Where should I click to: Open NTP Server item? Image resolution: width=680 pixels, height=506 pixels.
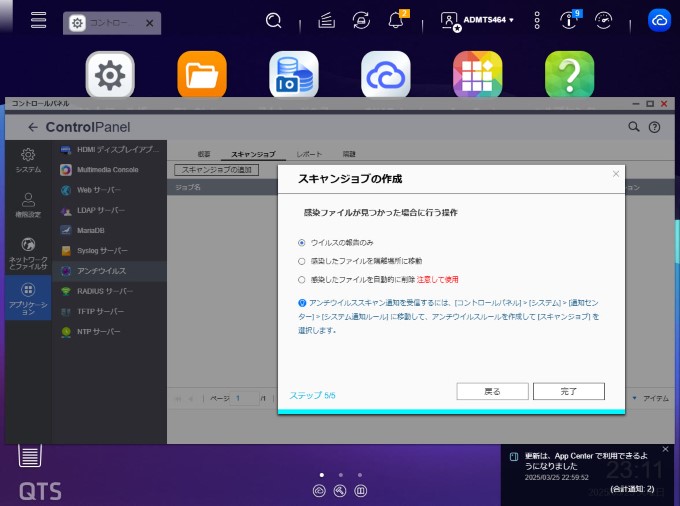(110, 332)
